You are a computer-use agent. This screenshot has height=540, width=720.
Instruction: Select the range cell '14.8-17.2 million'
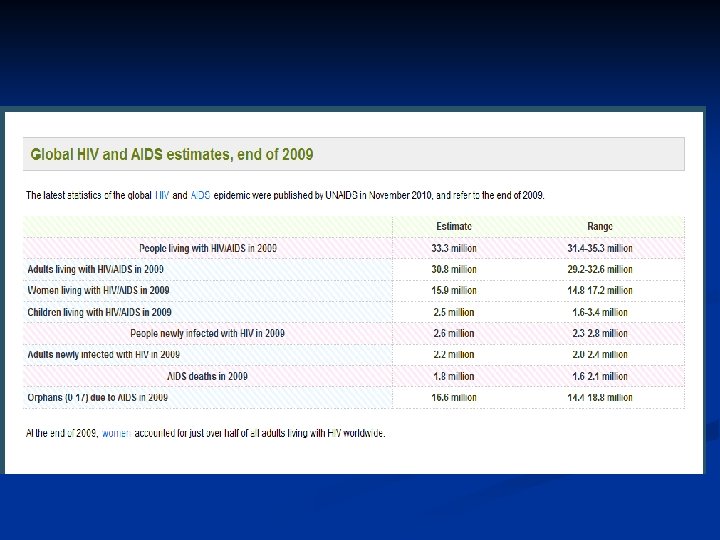point(600,290)
